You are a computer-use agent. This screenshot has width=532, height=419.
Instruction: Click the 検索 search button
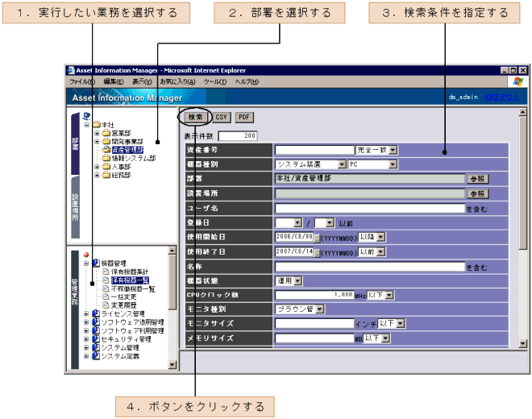[x=194, y=117]
